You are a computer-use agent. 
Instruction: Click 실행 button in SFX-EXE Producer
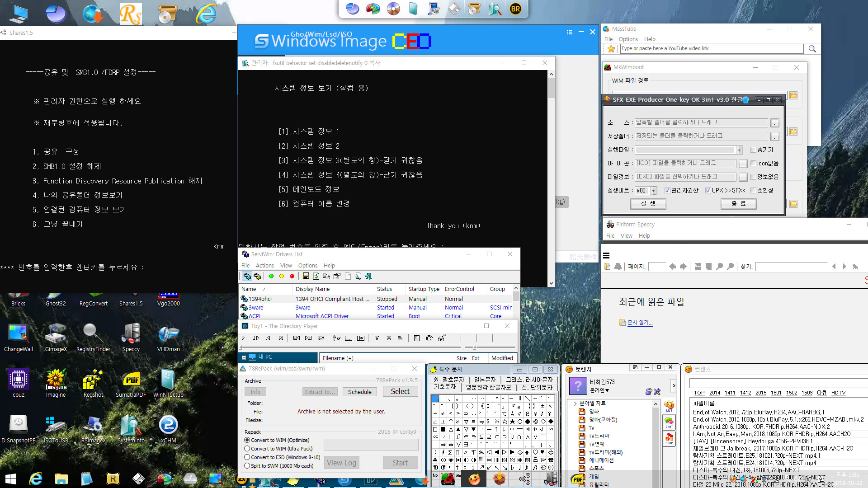[648, 204]
